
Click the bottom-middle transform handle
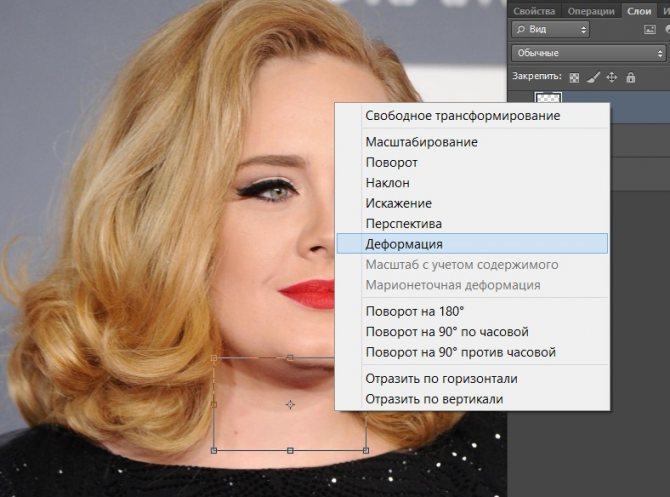click(x=290, y=451)
